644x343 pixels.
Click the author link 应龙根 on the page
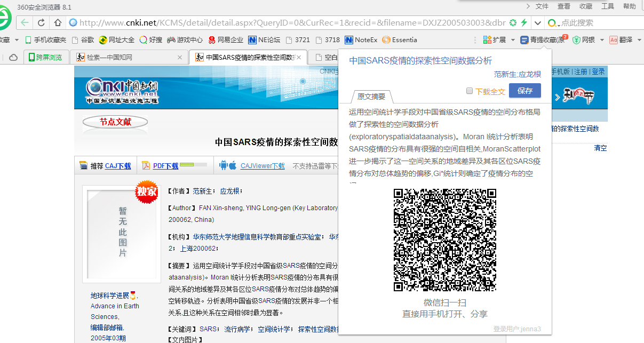point(230,191)
